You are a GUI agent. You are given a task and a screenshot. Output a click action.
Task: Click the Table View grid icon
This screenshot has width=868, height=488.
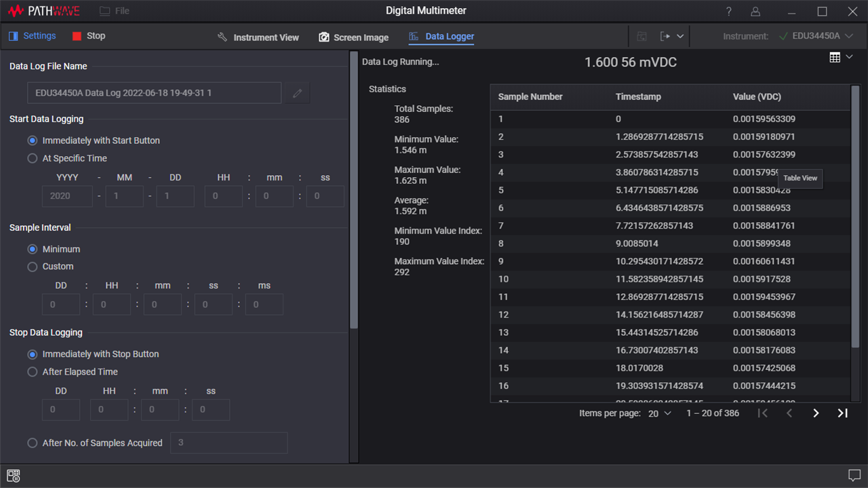(x=835, y=58)
